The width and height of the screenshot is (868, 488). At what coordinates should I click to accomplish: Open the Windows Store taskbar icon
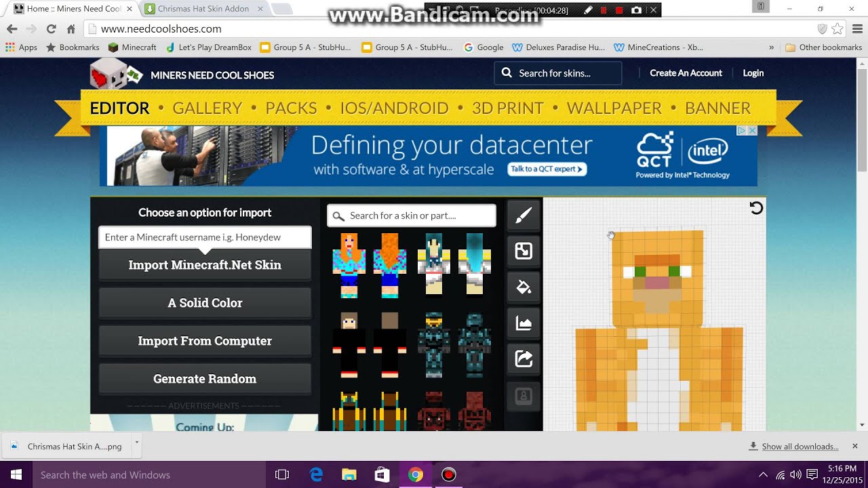click(x=382, y=474)
